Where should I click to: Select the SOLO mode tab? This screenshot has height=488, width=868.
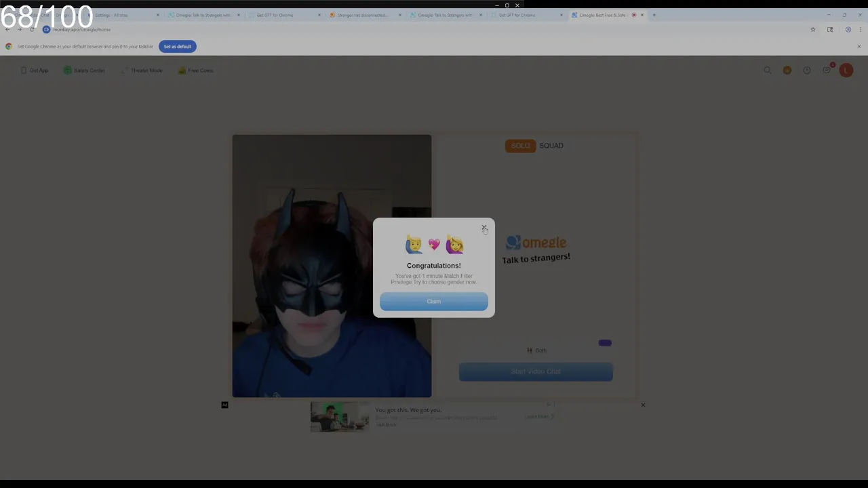520,146
